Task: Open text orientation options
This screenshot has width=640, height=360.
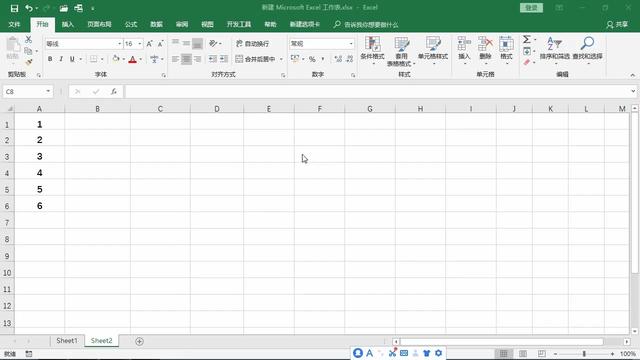Action: (214, 43)
